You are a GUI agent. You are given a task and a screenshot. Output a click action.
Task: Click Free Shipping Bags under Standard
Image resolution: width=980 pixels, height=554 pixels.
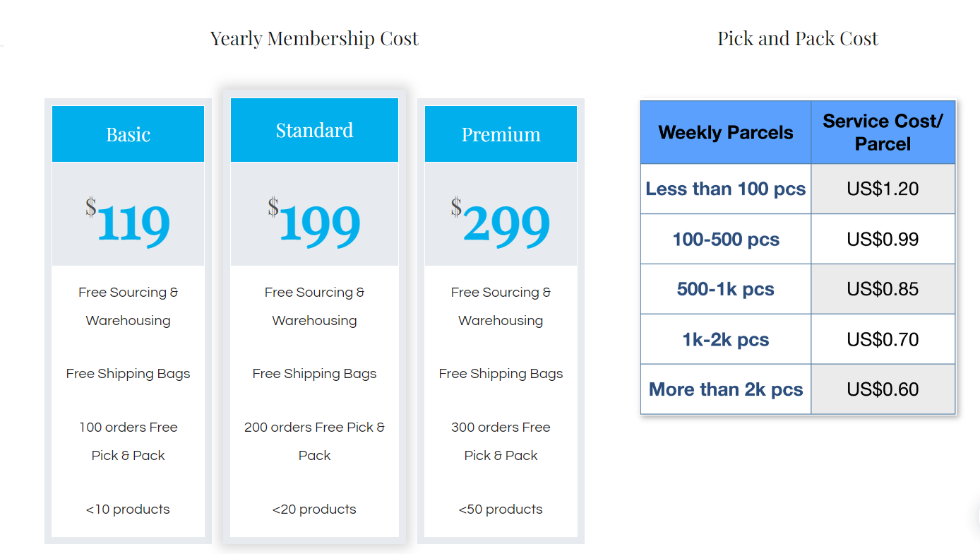click(314, 373)
